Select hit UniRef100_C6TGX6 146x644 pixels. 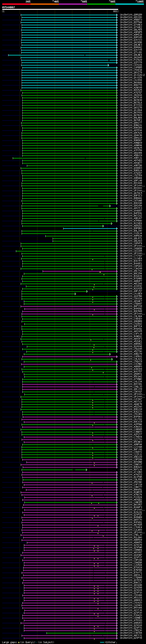[131, 65]
